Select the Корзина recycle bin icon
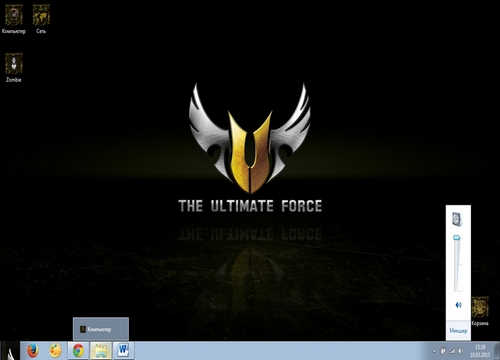 click(x=480, y=311)
